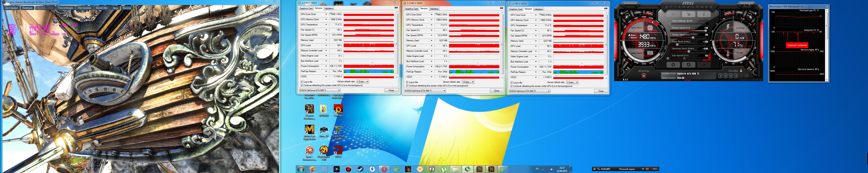Switch to Validation tab in leftmost GPU-Z
The width and height of the screenshot is (868, 173).
tap(329, 8)
